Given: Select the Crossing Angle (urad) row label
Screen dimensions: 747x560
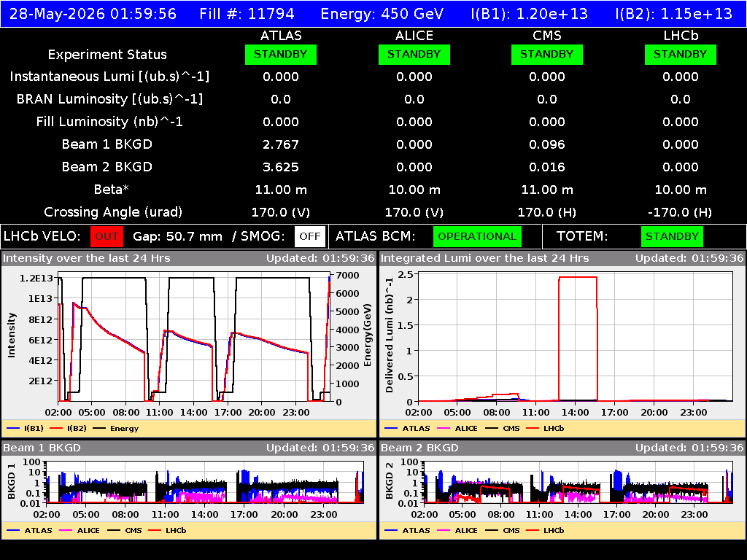Looking at the screenshot, I should point(113,212).
